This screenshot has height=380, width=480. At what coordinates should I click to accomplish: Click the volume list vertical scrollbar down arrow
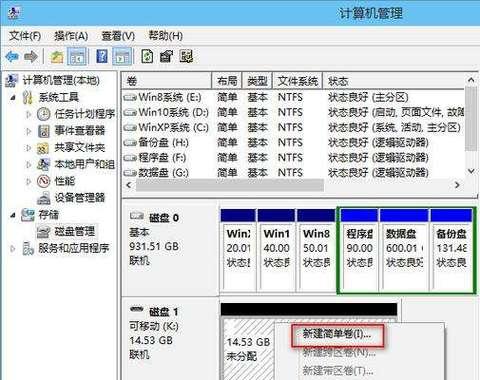[x=471, y=171]
